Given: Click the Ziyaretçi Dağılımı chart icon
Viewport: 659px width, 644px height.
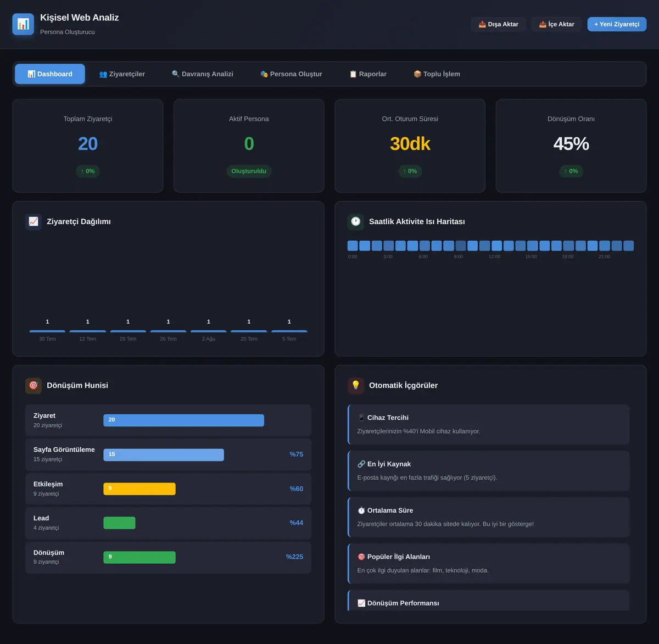Looking at the screenshot, I should pos(33,221).
